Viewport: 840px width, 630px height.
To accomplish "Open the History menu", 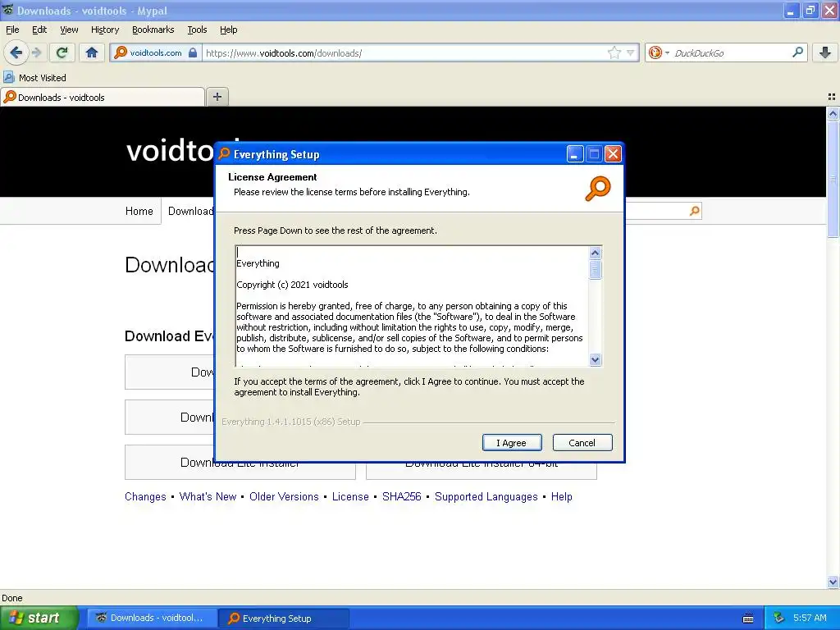I will (104, 30).
